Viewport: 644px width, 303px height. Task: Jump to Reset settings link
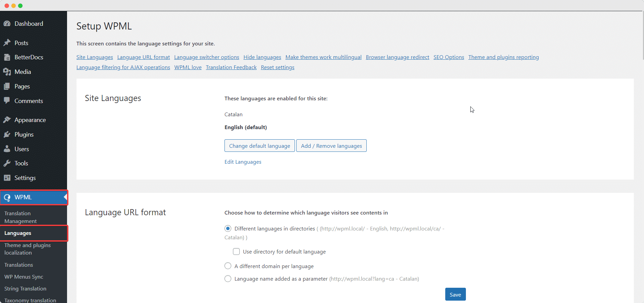[278, 67]
